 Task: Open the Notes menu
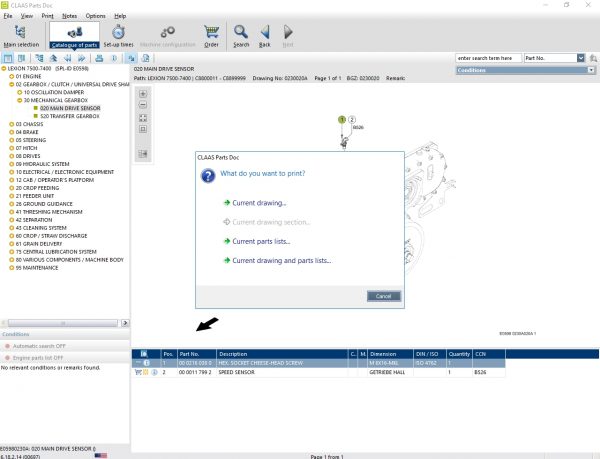click(70, 16)
